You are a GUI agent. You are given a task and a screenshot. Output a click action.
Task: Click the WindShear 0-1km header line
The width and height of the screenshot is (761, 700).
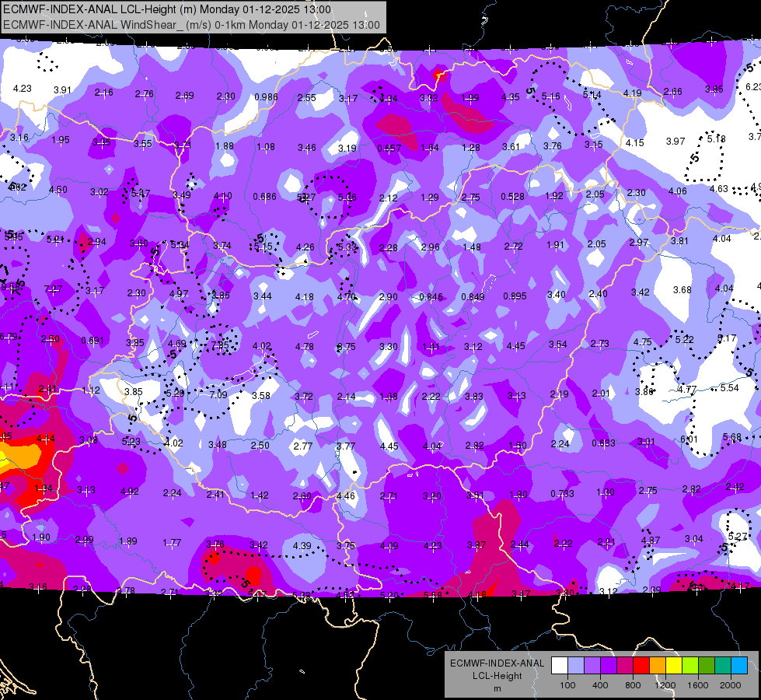(191, 25)
